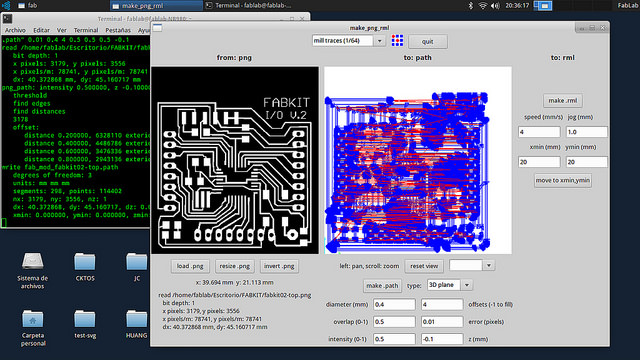Open the HUANG folder
The width and height of the screenshot is (640, 360).
point(137,324)
